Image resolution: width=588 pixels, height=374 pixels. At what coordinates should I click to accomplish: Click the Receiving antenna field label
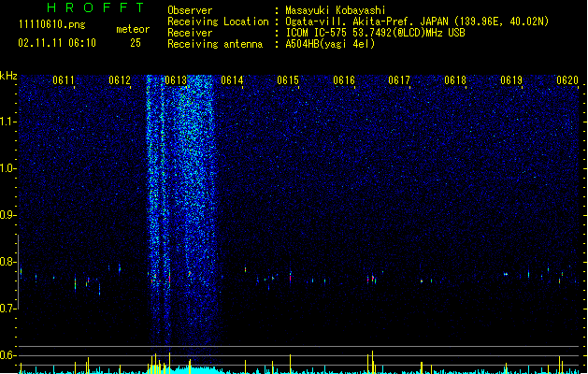(x=215, y=44)
